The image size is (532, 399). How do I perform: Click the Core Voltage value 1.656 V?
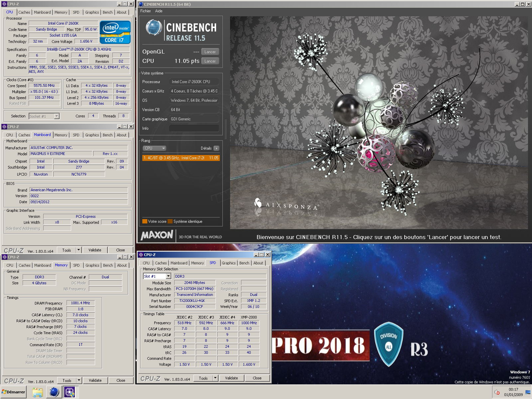coord(86,41)
